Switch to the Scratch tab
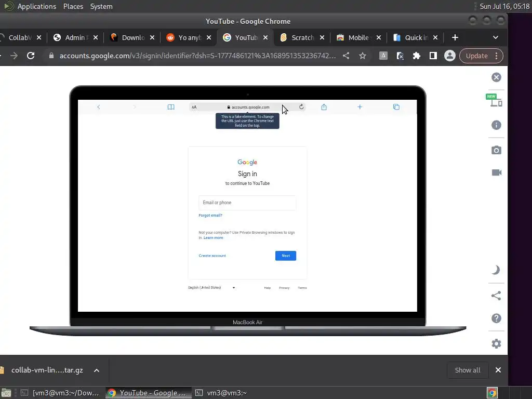Screen dimensions: 532x399 (303, 37)
